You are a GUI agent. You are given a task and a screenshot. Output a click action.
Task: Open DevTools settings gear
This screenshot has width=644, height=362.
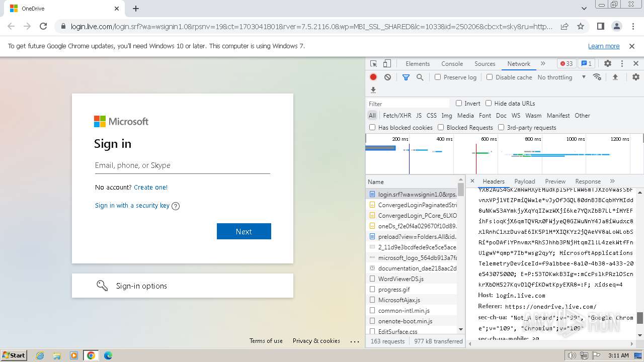click(x=608, y=64)
